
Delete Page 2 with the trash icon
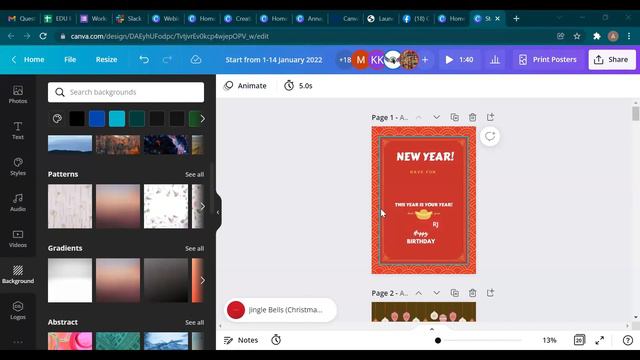(472, 293)
